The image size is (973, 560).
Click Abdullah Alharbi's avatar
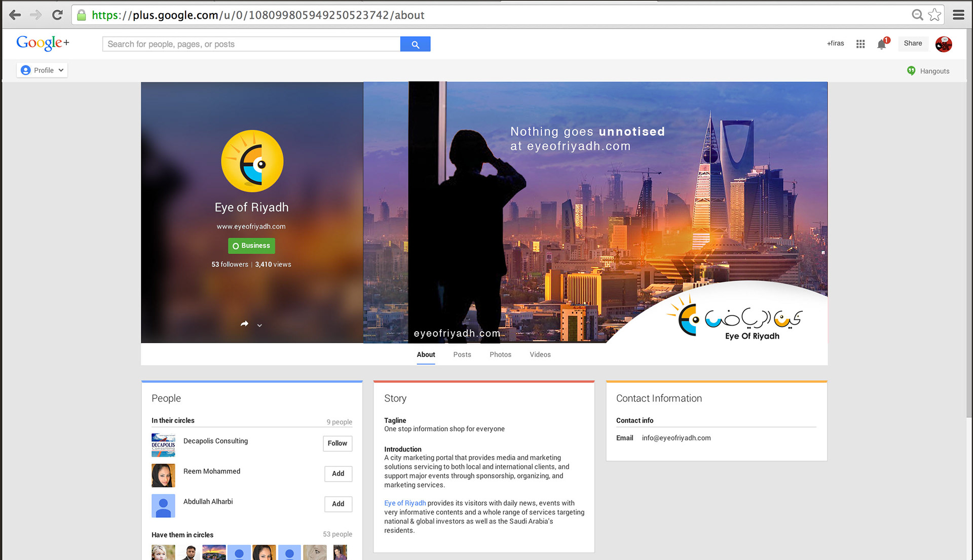tap(163, 506)
